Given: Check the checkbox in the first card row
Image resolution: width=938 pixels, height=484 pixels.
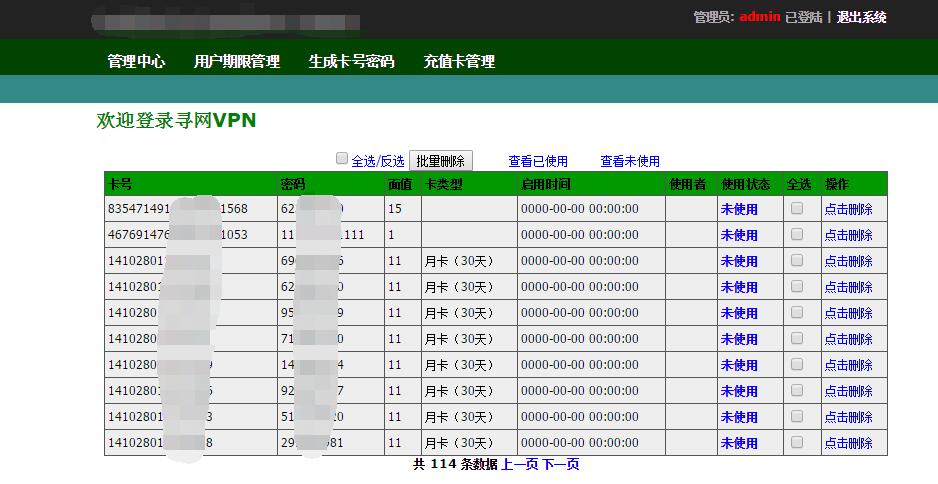Looking at the screenshot, I should (x=797, y=208).
